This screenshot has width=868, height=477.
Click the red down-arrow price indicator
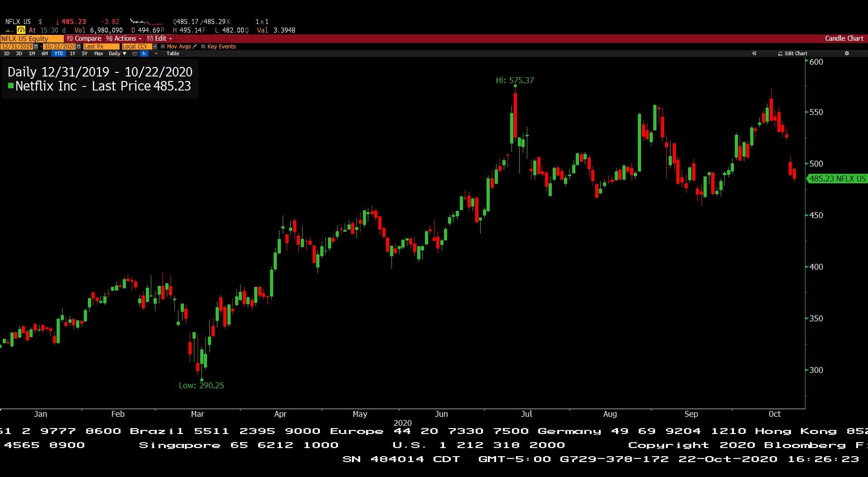[x=58, y=22]
